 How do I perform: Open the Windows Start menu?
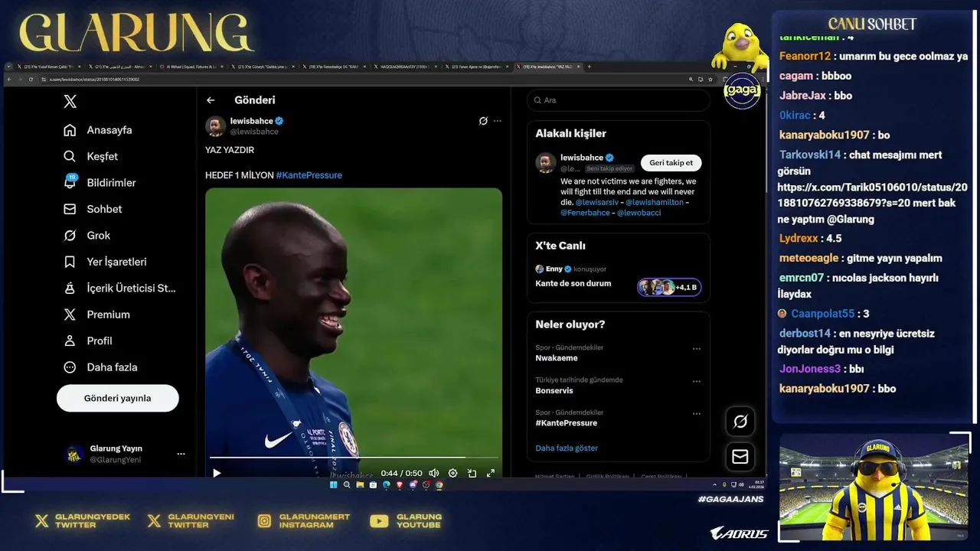point(333,484)
